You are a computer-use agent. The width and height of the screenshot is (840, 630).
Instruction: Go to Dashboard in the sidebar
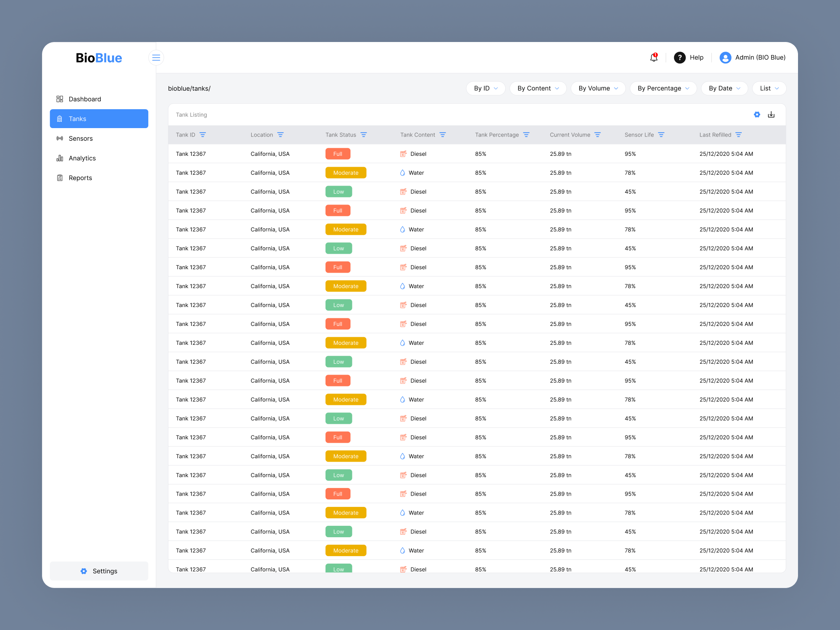[84, 99]
